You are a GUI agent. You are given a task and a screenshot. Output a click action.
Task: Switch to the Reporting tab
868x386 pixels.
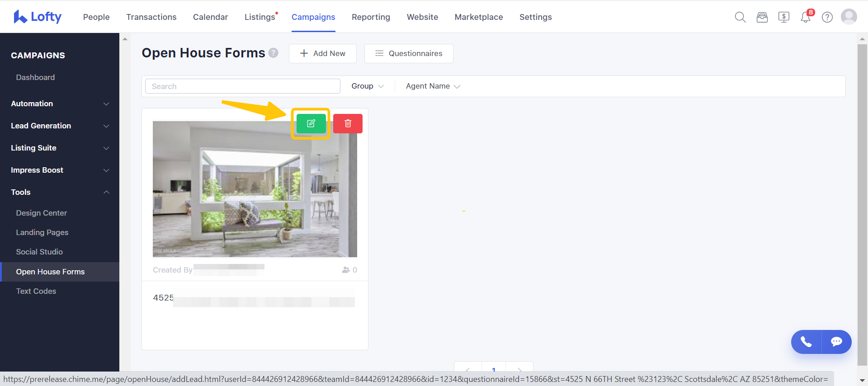pos(371,17)
